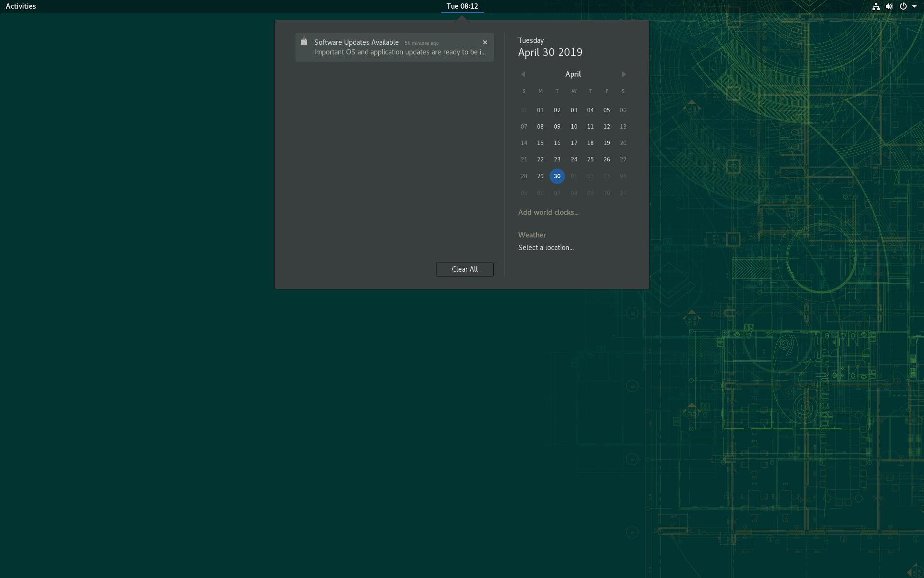Select today's date 30 in calendar
Screen dimensions: 924x578
(557, 176)
